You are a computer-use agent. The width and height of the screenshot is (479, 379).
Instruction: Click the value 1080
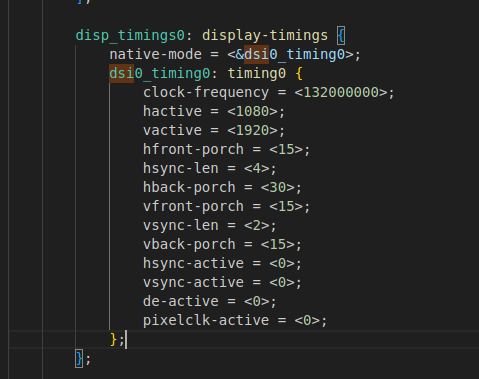(253, 111)
